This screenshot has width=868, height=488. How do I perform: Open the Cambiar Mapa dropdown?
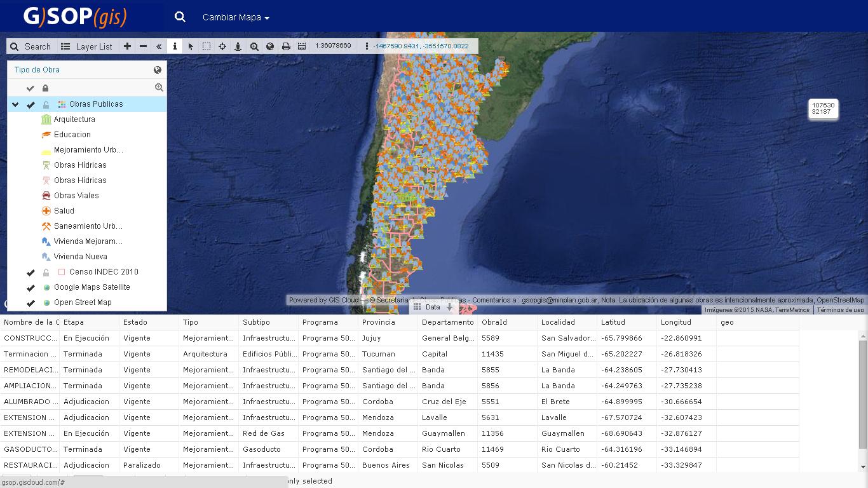coord(234,16)
